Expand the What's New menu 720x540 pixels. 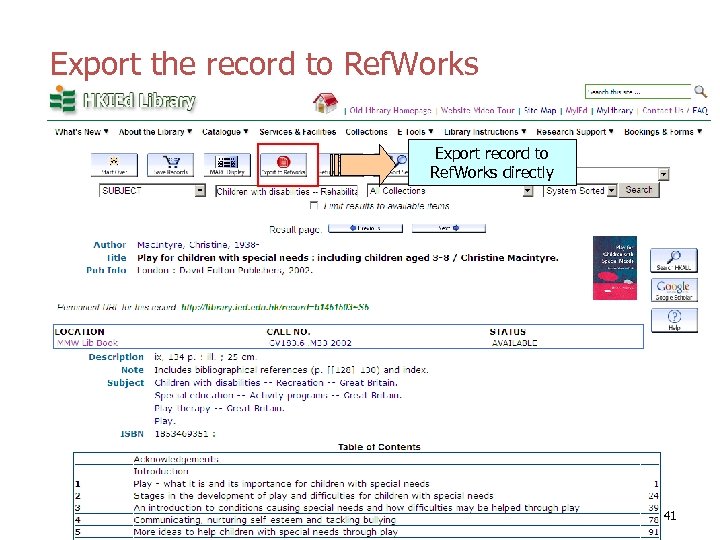click(82, 132)
